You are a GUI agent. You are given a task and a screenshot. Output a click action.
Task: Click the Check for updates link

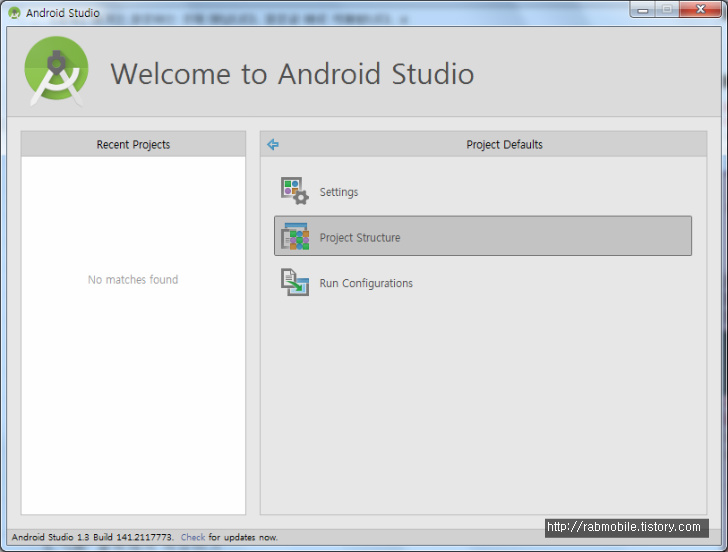[193, 537]
